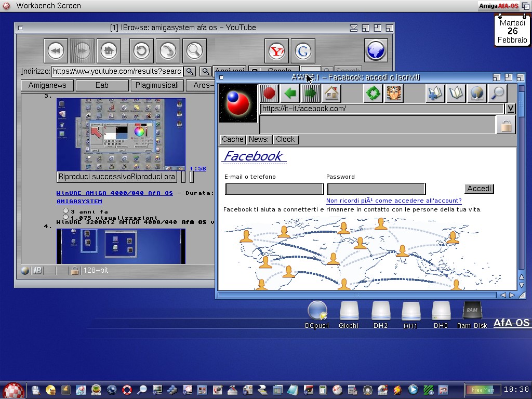
Task: Toggle the AWeb padlock security button
Action: point(506,125)
